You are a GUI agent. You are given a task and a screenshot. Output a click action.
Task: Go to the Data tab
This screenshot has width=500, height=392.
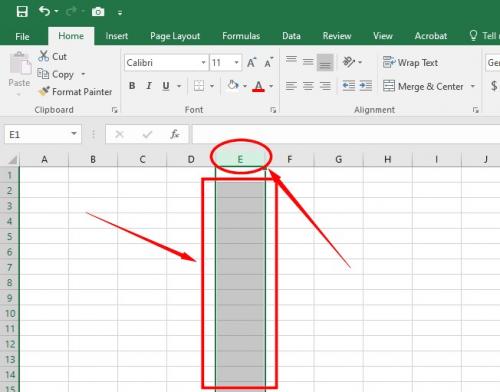coord(291,36)
